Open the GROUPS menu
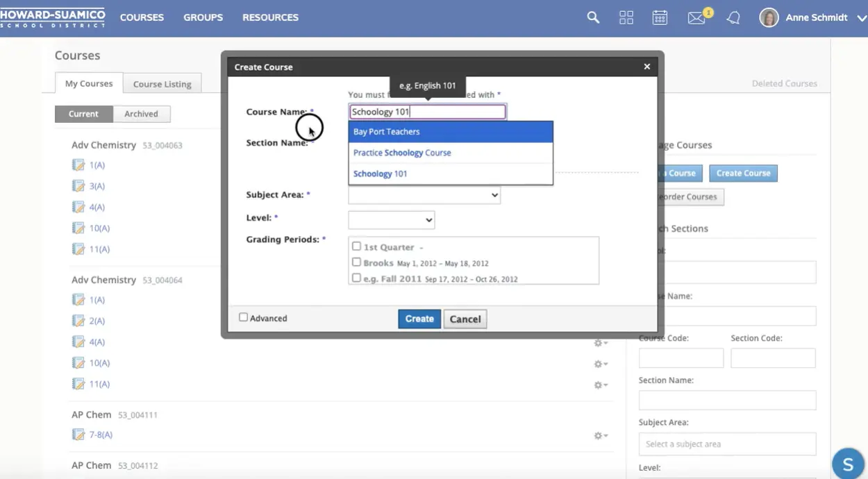 pos(203,17)
